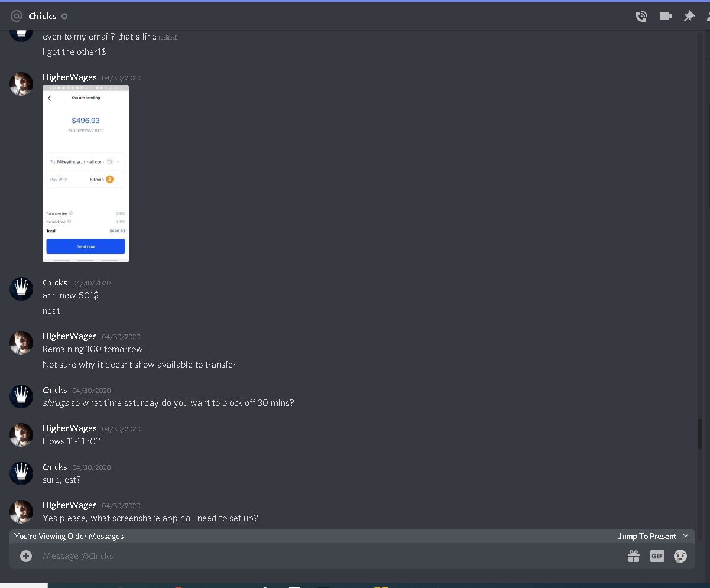Click message 'i got the other1$'
The image size is (710, 588).
[74, 52]
